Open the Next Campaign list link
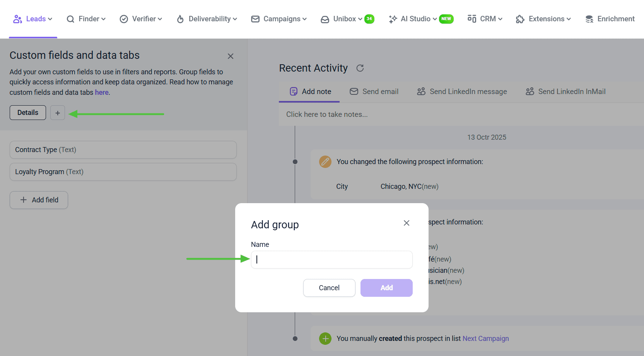644x356 pixels. [485, 339]
